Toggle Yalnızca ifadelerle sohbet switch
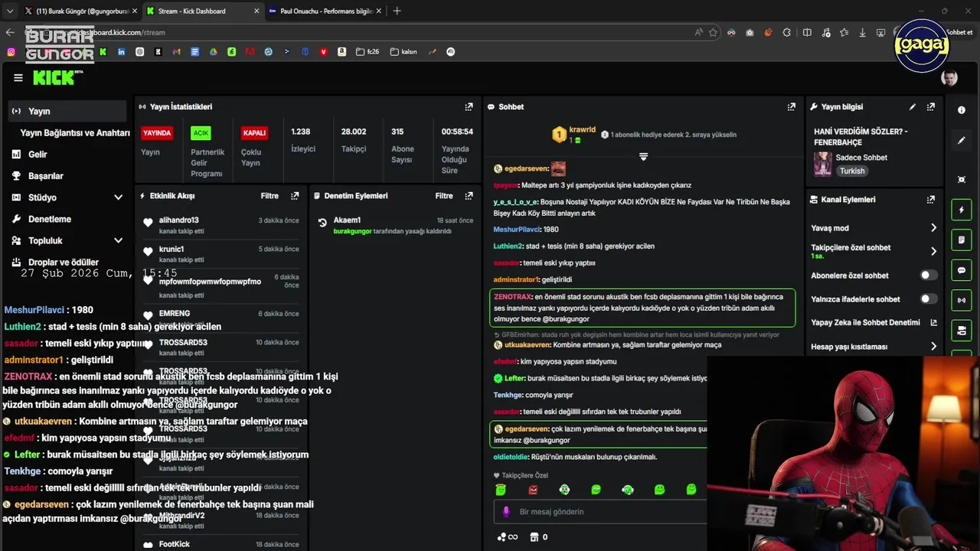This screenshot has height=551, width=980. (x=928, y=299)
